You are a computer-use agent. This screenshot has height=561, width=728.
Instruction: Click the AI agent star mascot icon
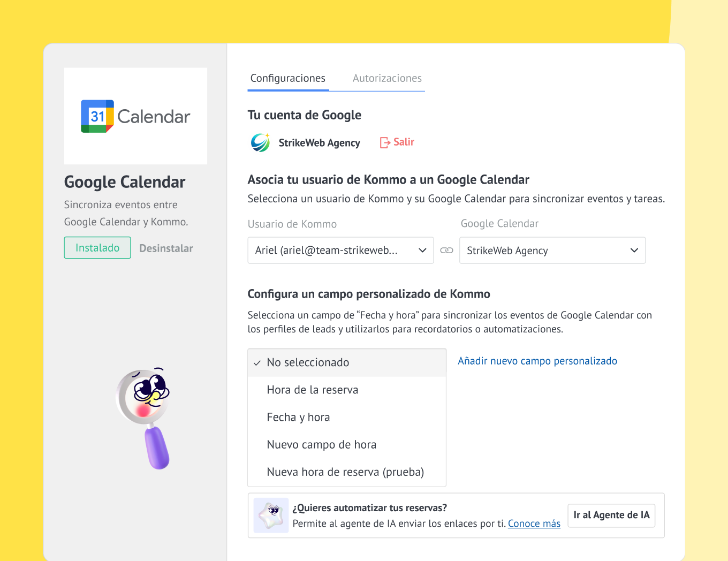(271, 515)
